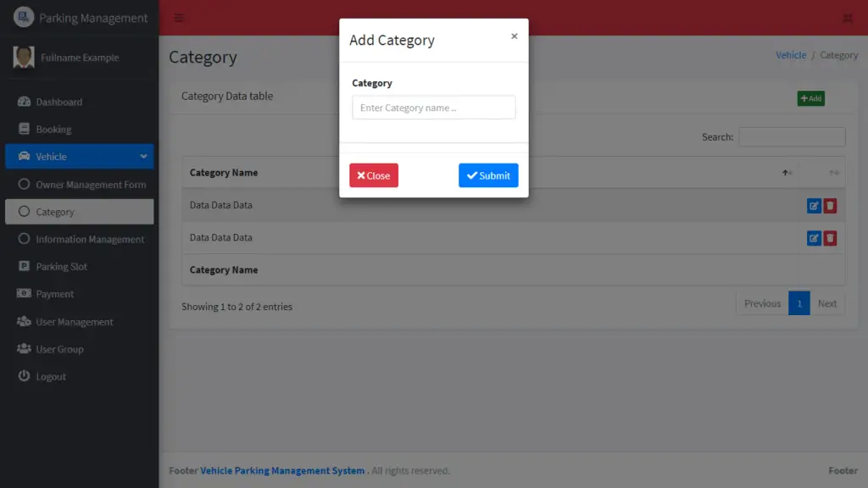Collapse the sidebar using the hamburger icon
Image resolution: width=868 pixels, height=488 pixels.
[177, 17]
